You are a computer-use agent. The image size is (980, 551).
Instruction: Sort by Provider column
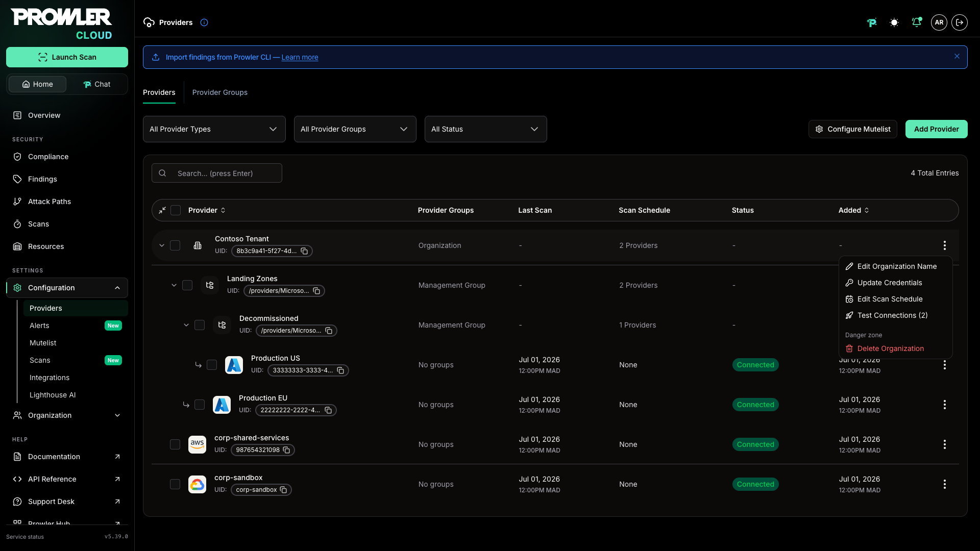[x=207, y=210]
